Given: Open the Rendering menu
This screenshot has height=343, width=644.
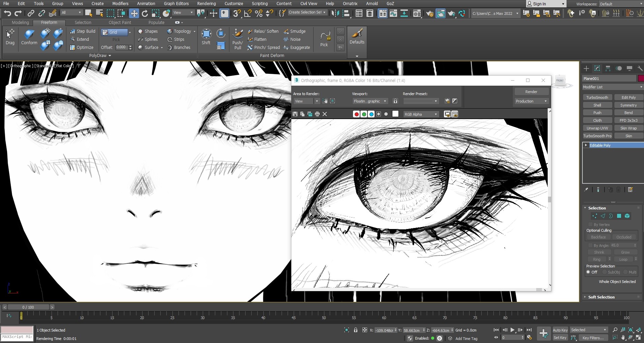Looking at the screenshot, I should click(x=206, y=4).
